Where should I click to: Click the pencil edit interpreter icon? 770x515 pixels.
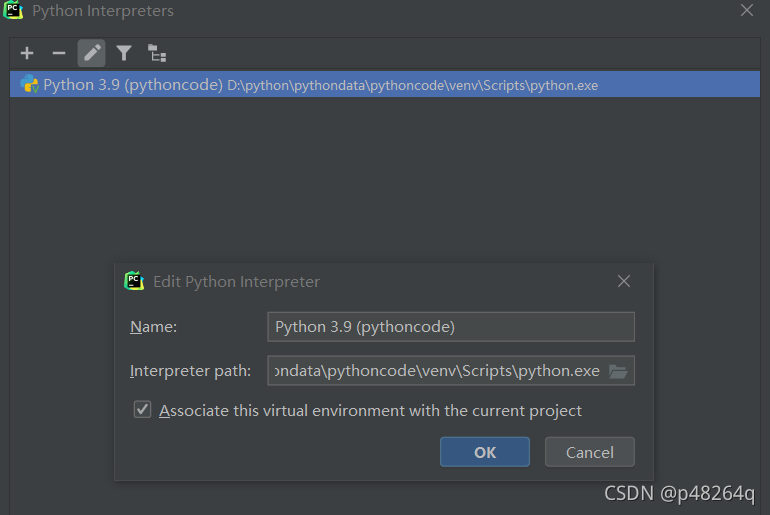(x=91, y=53)
